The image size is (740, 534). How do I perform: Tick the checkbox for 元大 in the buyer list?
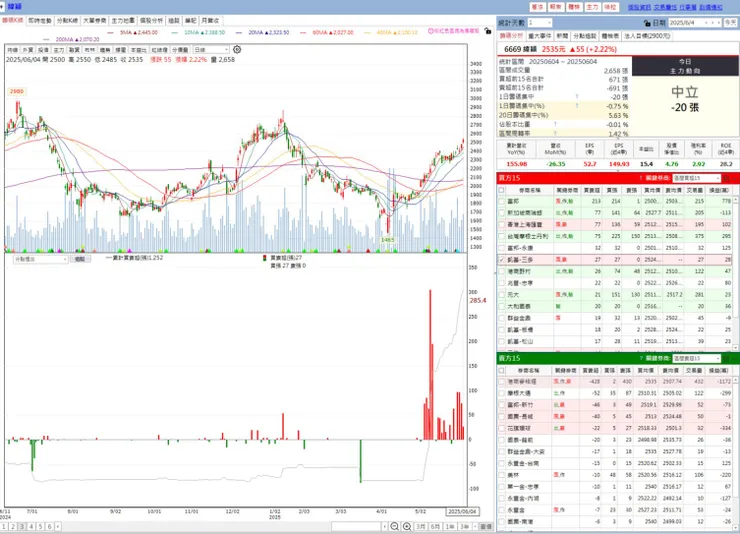[x=501, y=295]
